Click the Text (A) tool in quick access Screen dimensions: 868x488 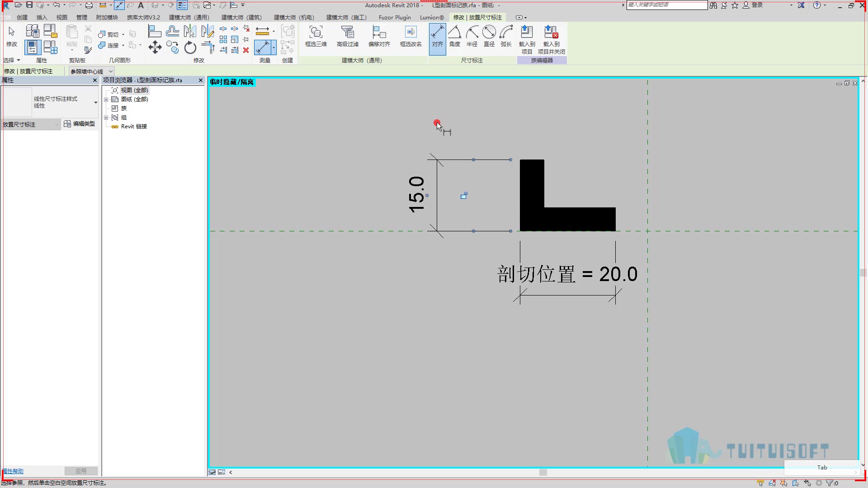tap(141, 5)
